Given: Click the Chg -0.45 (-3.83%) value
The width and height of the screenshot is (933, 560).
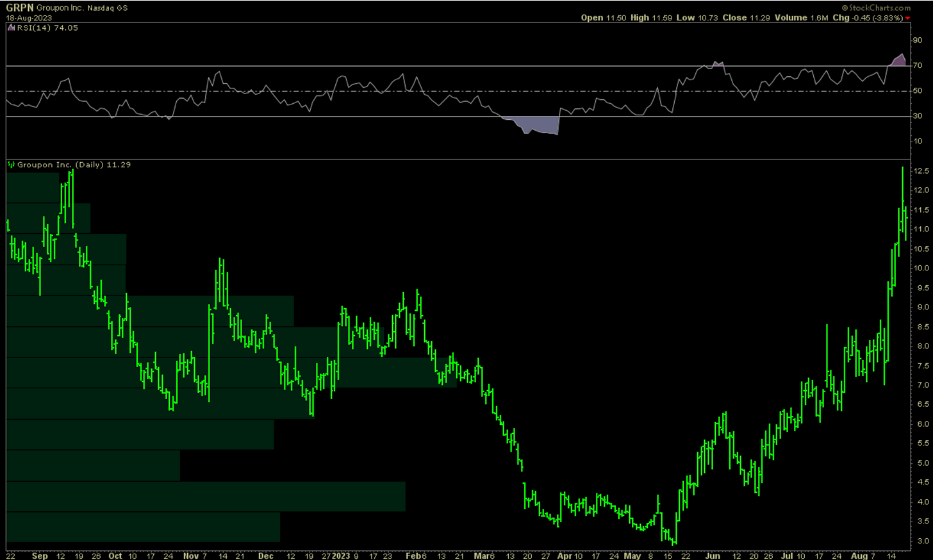Looking at the screenshot, I should (x=868, y=18).
